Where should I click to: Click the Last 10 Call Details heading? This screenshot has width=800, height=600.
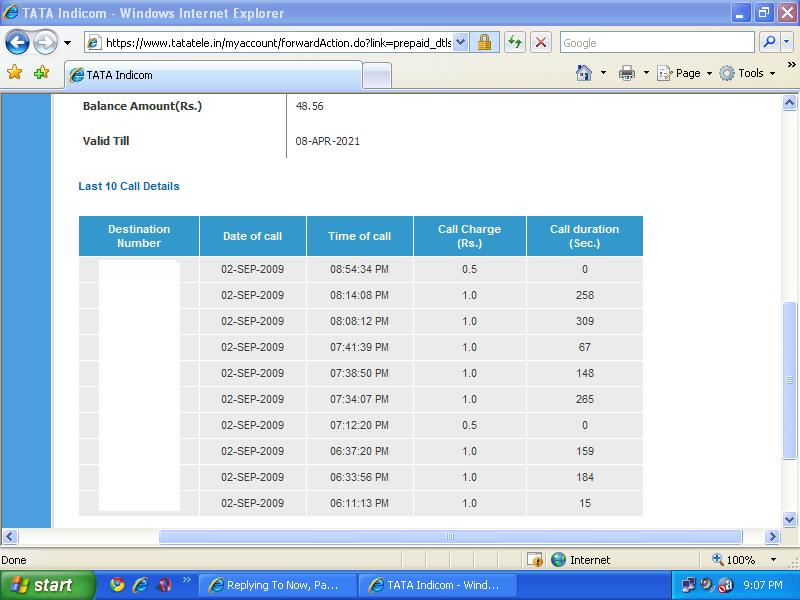click(129, 186)
